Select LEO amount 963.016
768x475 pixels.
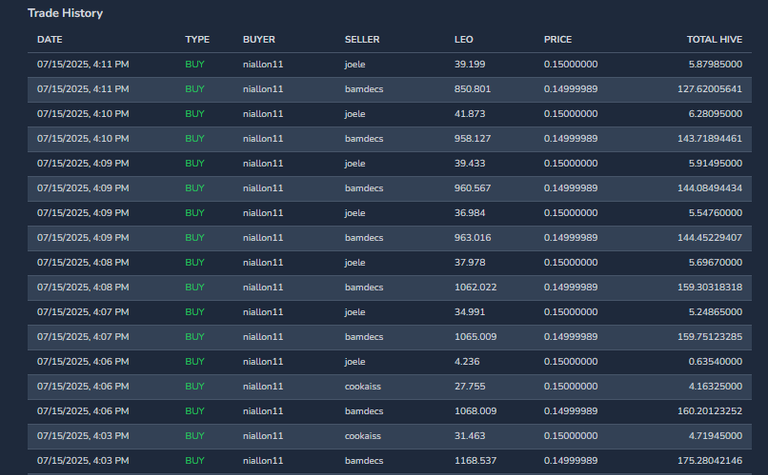(473, 238)
